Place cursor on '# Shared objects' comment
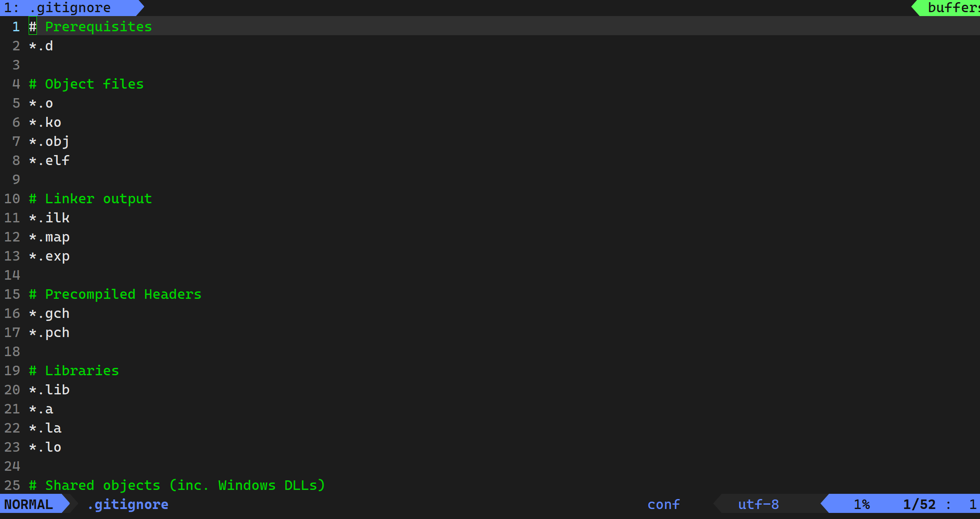Screen dimensions: 980x519 pos(177,485)
